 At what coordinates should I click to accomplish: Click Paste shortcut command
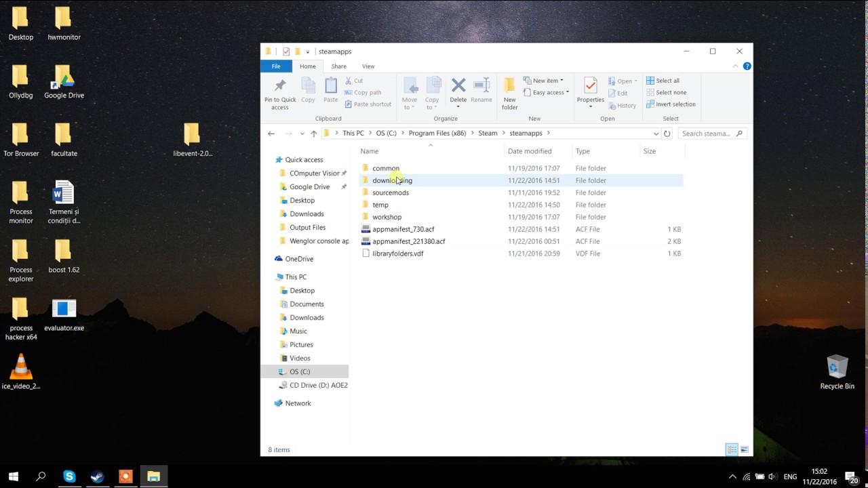click(368, 104)
